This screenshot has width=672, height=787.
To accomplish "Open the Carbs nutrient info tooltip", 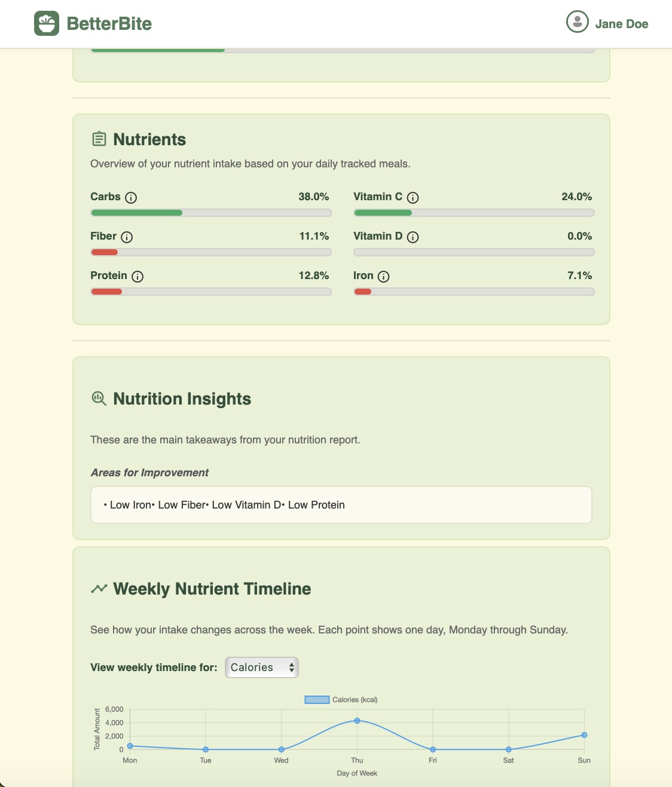I will [131, 197].
